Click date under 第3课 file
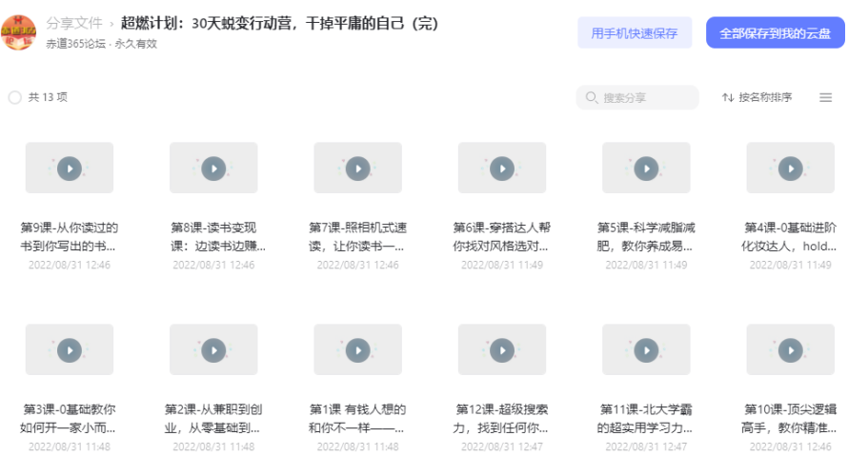The height and width of the screenshot is (476, 868). coord(70,446)
